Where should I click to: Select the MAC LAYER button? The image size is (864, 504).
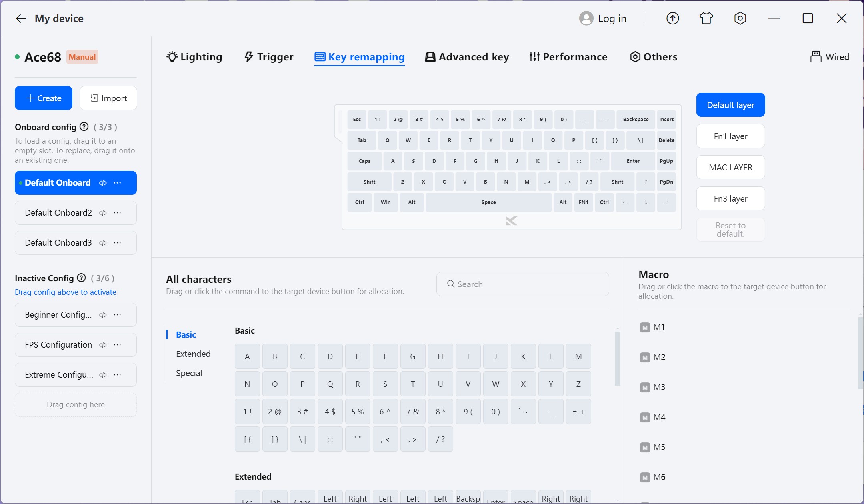click(730, 167)
